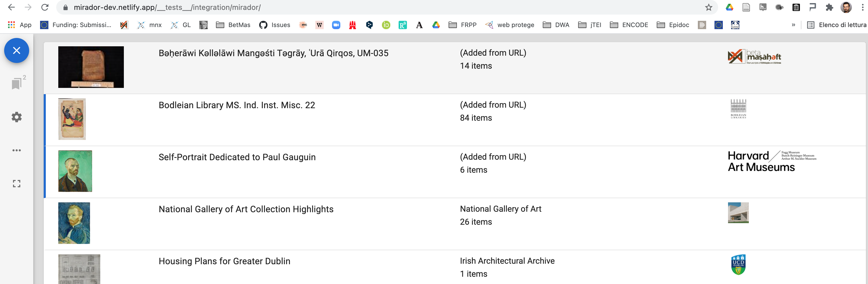Open the Google Drive extension icon
Image resolution: width=868 pixels, height=284 pixels.
tap(730, 7)
